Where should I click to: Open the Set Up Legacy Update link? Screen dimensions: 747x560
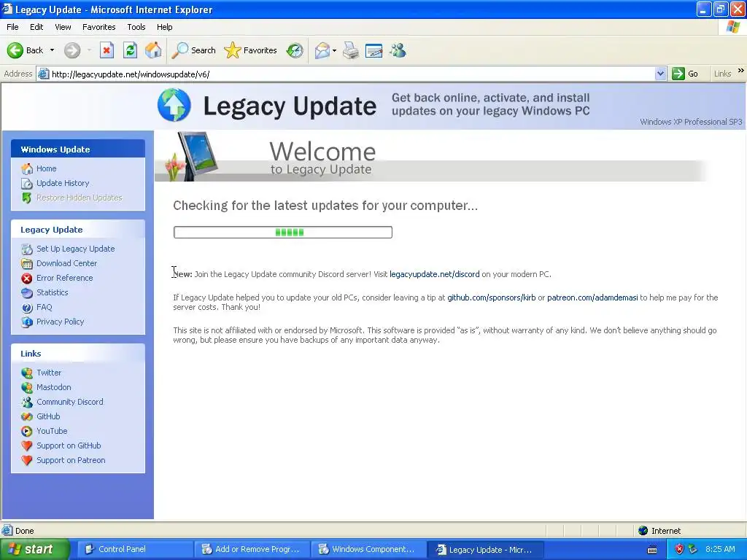click(76, 249)
